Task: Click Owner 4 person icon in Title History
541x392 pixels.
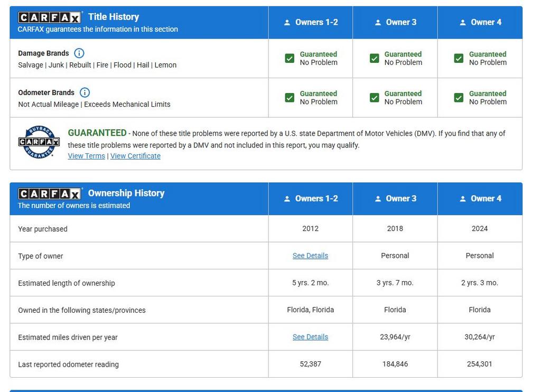Action: 463,22
